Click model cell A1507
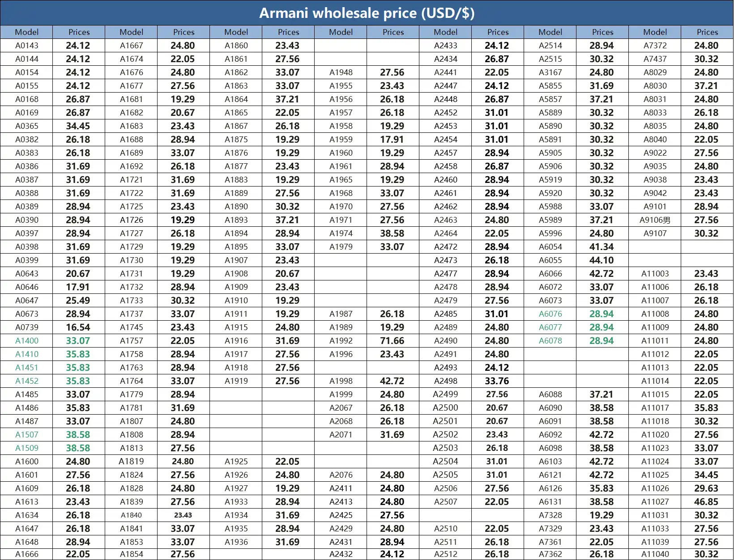 click(x=27, y=435)
